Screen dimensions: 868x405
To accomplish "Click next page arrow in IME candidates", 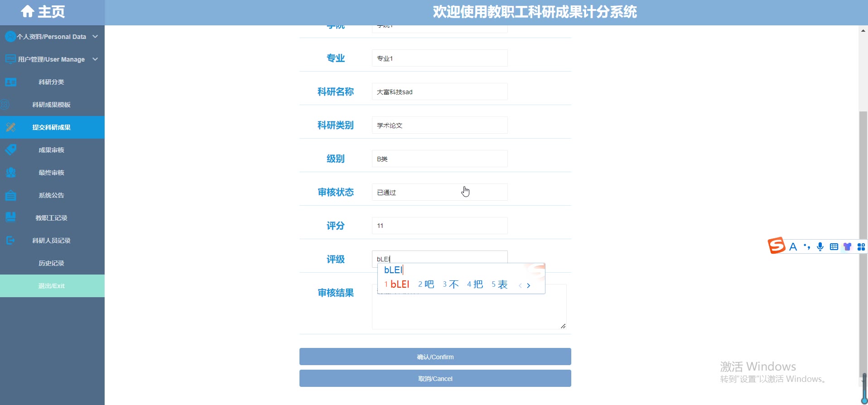I will click(528, 285).
